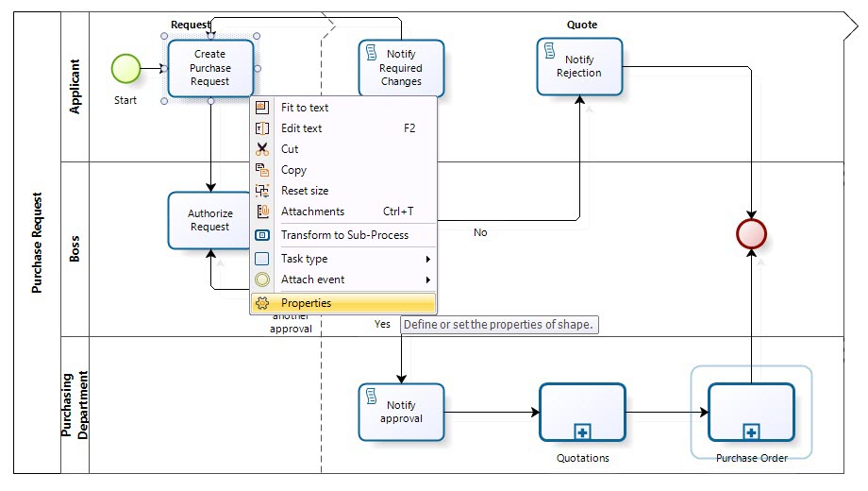
Task: Select the Quotations sub-process shape
Action: tap(582, 413)
